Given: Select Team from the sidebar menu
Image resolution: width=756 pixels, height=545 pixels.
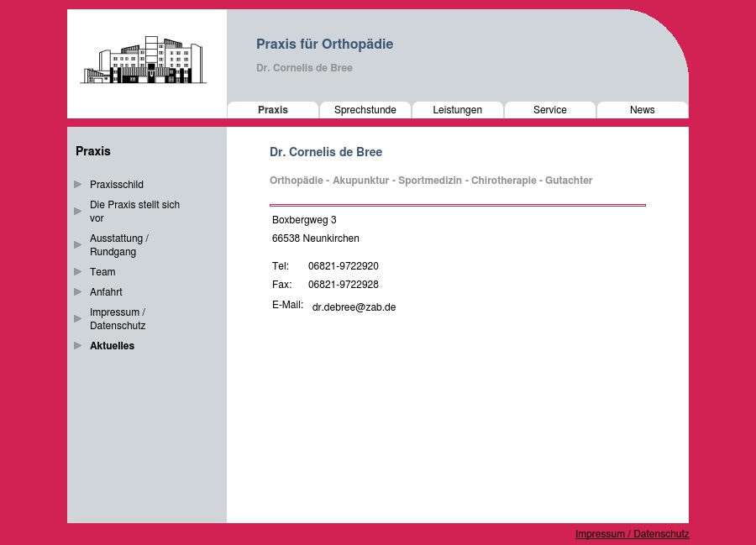Looking at the screenshot, I should point(102,271).
